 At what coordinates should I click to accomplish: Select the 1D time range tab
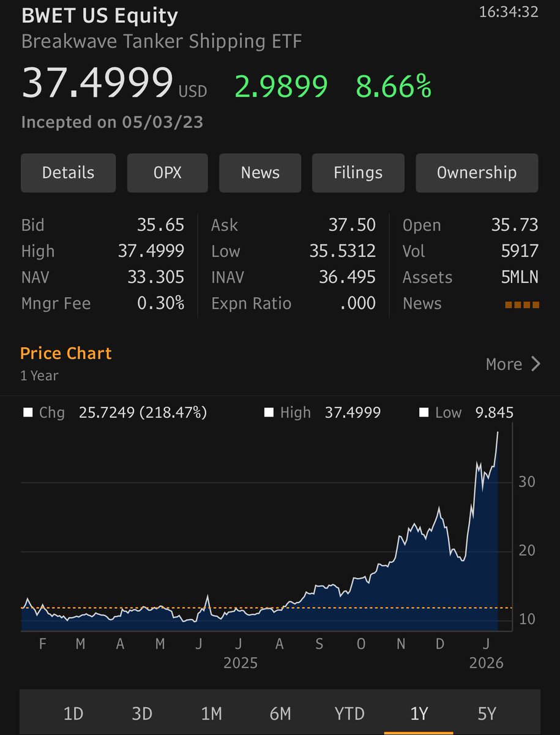point(73,714)
